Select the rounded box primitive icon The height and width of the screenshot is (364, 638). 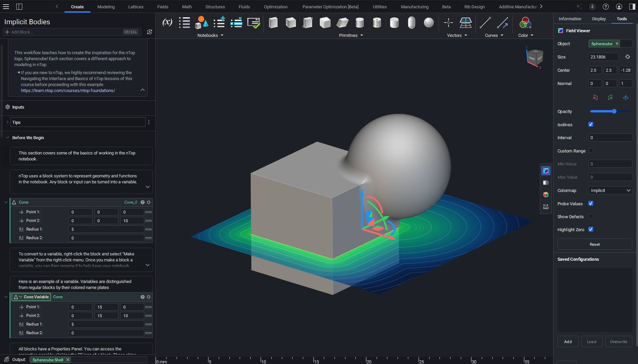(325, 23)
